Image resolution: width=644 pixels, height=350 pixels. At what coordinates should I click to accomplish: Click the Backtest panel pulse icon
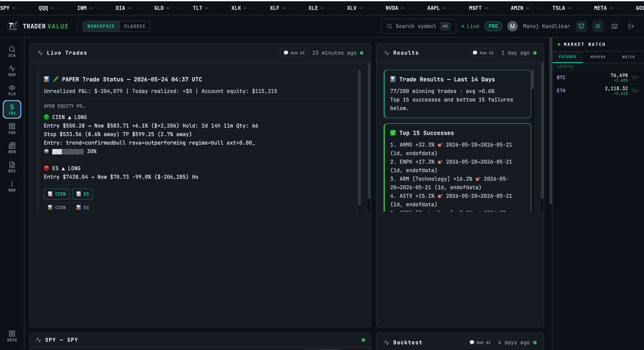tap(386, 342)
